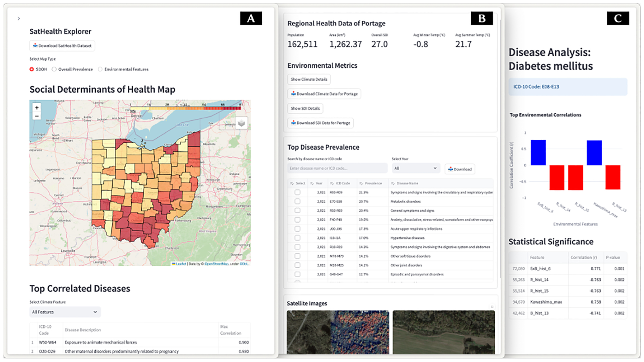Screen dimensions: 644x362
Task: Tick the Hypertensive diseases row checkbox
Action: coord(297,238)
